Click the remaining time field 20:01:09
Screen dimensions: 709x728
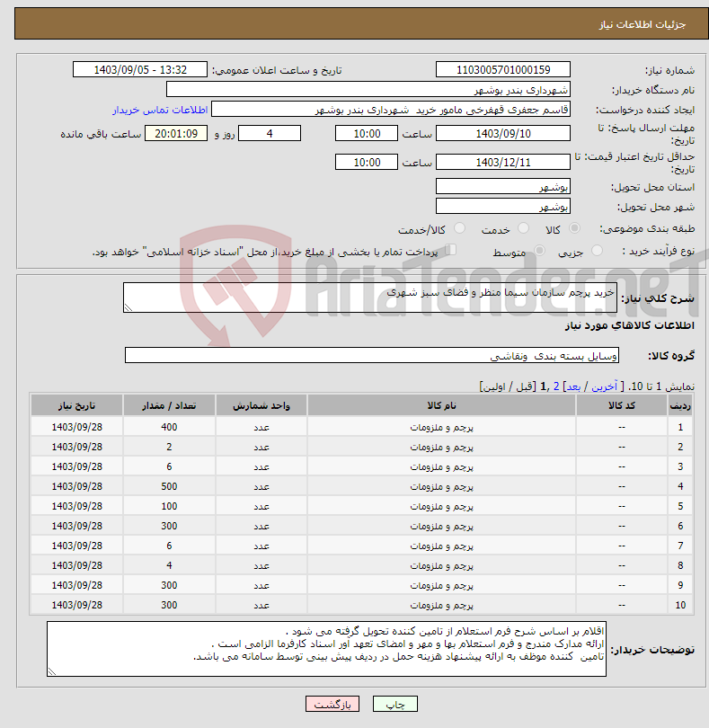coord(176,134)
